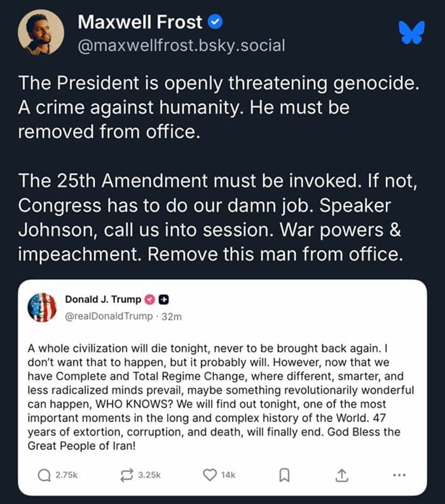Click the black plus badge next to Trump's name
The height and width of the screenshot is (504, 445).
(x=163, y=299)
